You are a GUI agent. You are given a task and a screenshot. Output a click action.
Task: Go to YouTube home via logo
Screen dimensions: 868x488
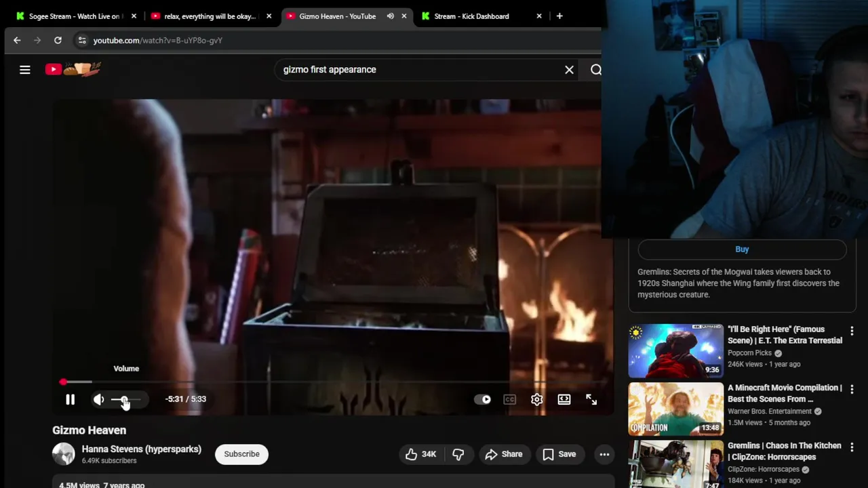click(73, 69)
